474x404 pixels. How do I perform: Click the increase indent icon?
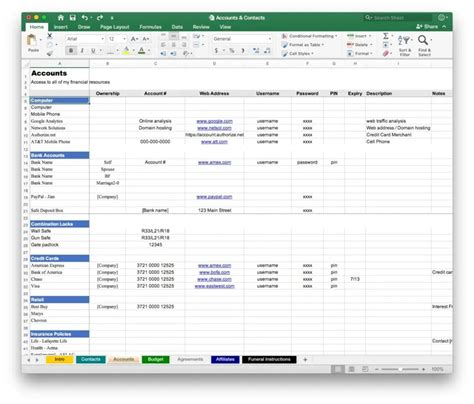tap(174, 53)
